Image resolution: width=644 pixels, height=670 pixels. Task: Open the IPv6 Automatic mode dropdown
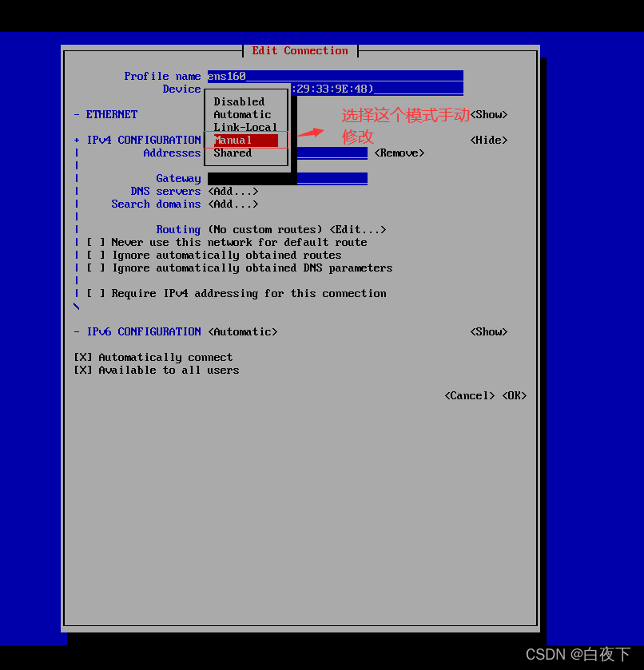pyautogui.click(x=242, y=331)
